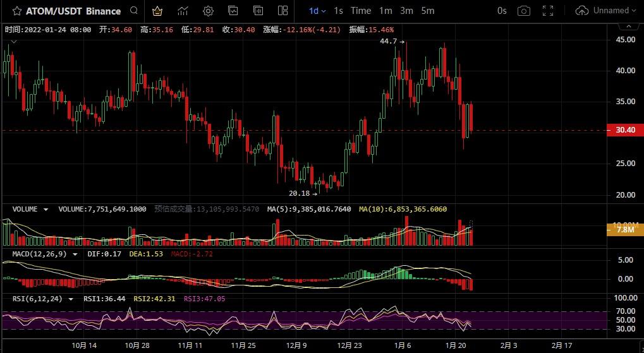Open the indicators line-chart icon
Image resolution: width=644 pixels, height=353 pixels.
pos(183,11)
